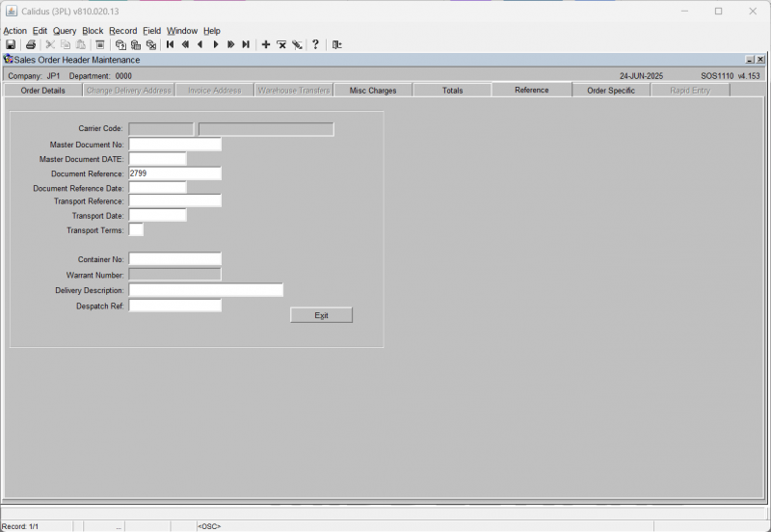Click the Paste clipboard icon
The height and width of the screenshot is (532, 771).
tap(81, 44)
